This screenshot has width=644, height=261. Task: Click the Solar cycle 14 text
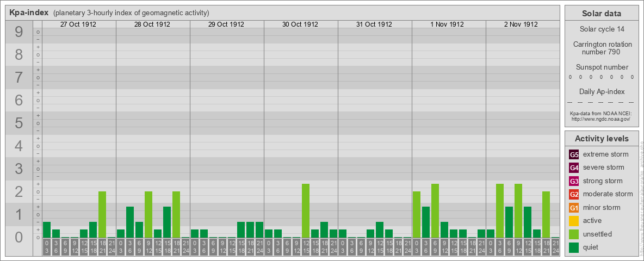coord(602,29)
